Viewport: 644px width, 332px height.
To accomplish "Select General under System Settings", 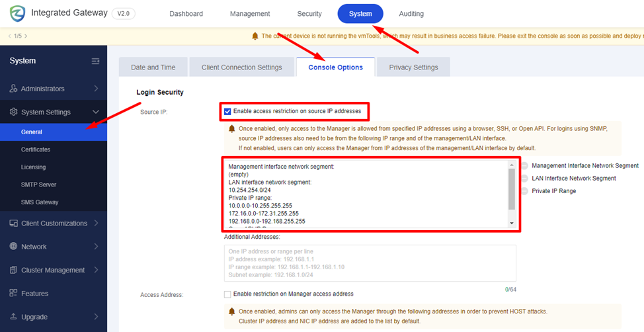I will [x=54, y=132].
